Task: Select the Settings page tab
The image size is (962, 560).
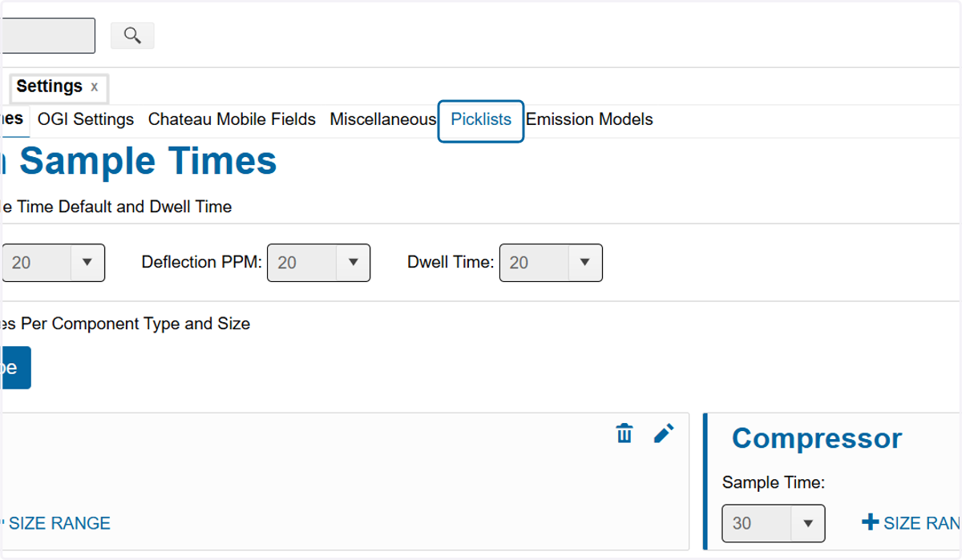Action: [57, 87]
